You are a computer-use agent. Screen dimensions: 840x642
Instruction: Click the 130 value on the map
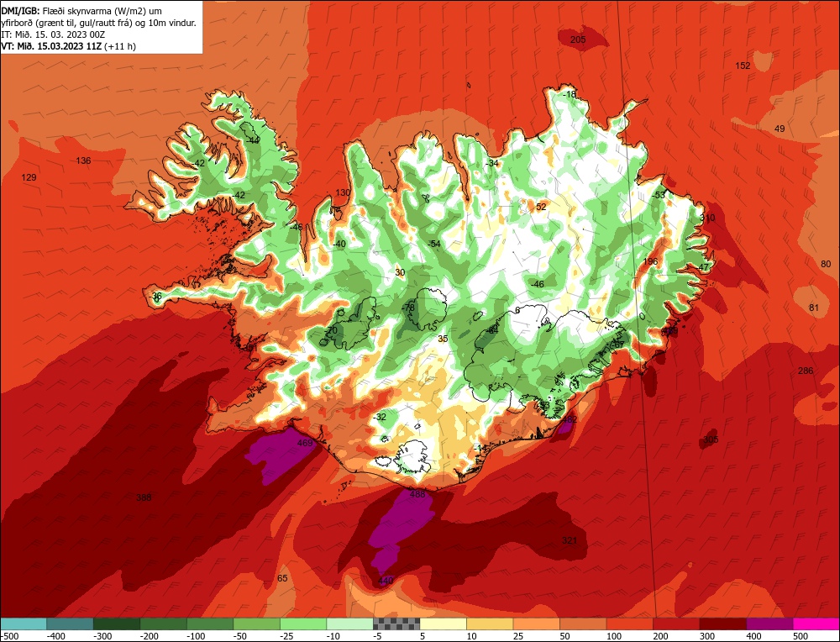coord(343,193)
